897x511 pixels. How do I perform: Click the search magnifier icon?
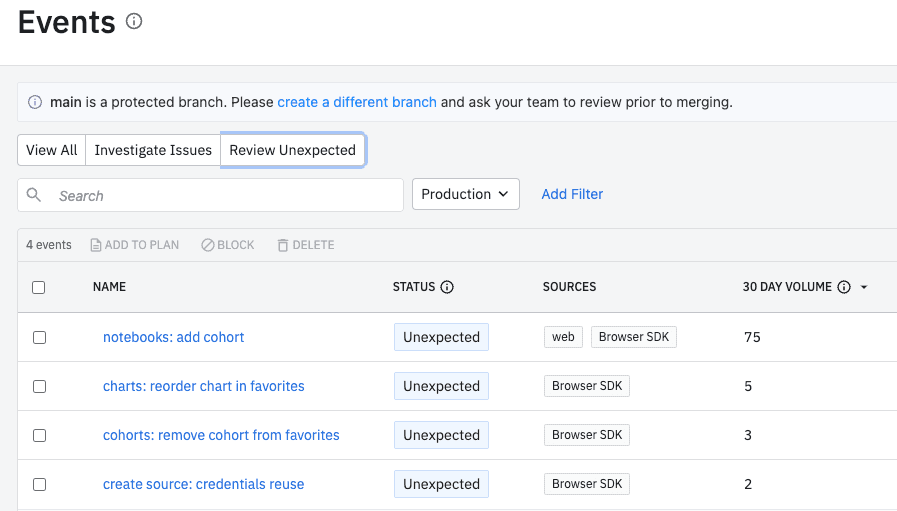(x=34, y=195)
